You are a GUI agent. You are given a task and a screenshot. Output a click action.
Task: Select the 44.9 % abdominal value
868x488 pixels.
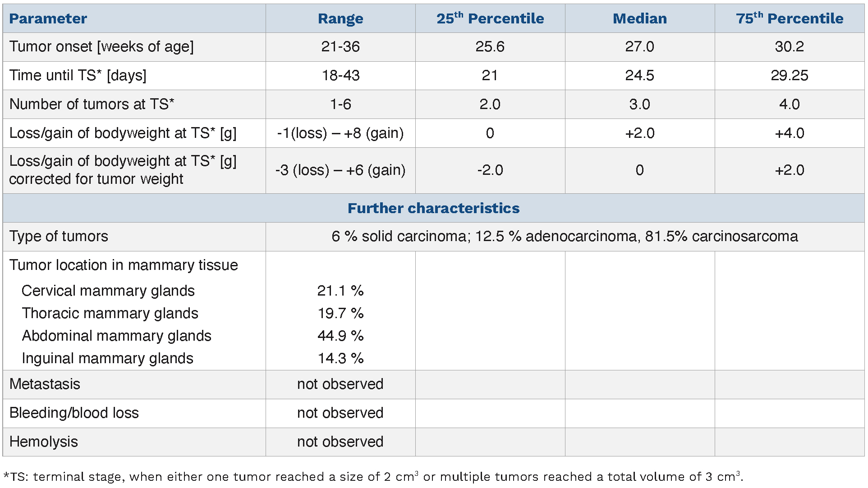pyautogui.click(x=340, y=336)
